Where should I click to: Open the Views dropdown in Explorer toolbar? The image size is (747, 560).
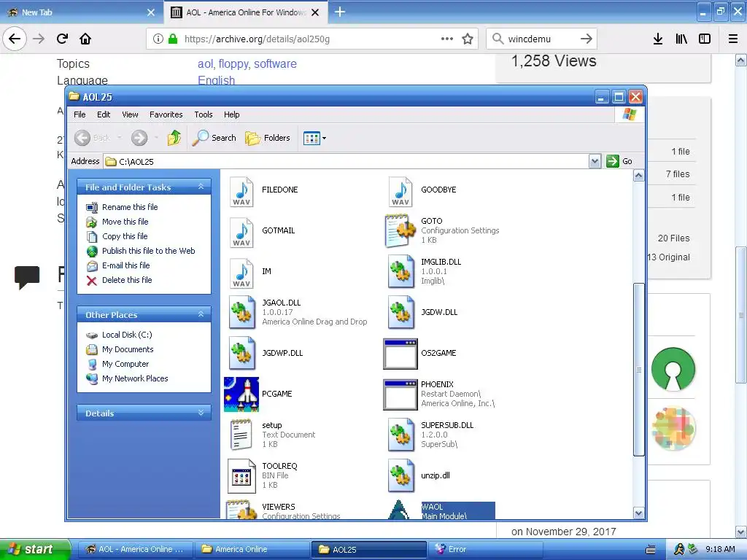[315, 138]
